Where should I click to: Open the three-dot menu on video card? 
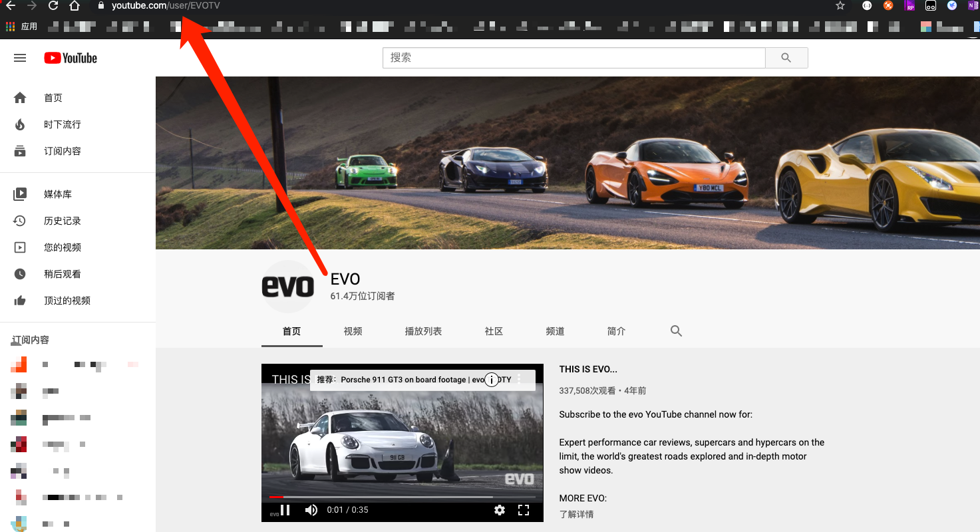pos(520,379)
